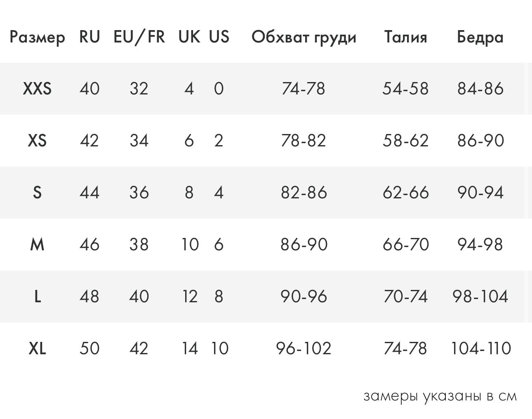Click the RU column header
Screen dimensions: 532x419
click(89, 38)
